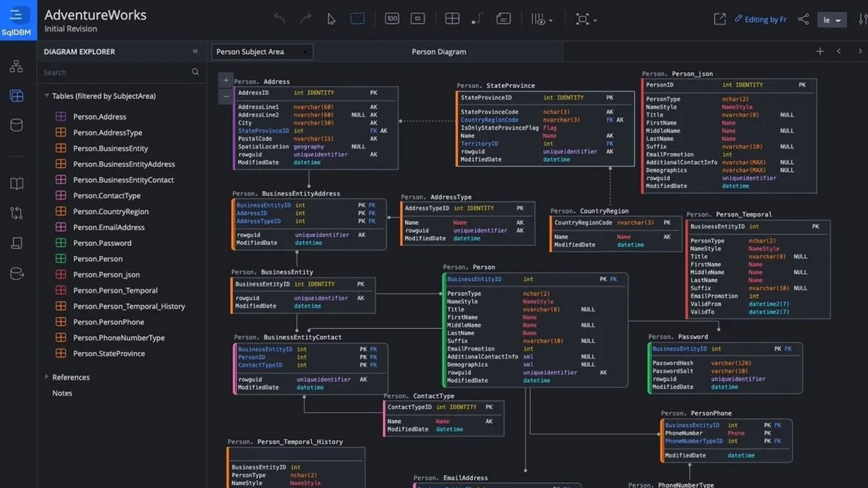Select the Diagram Explorer tables icon in sidebar

[x=16, y=96]
